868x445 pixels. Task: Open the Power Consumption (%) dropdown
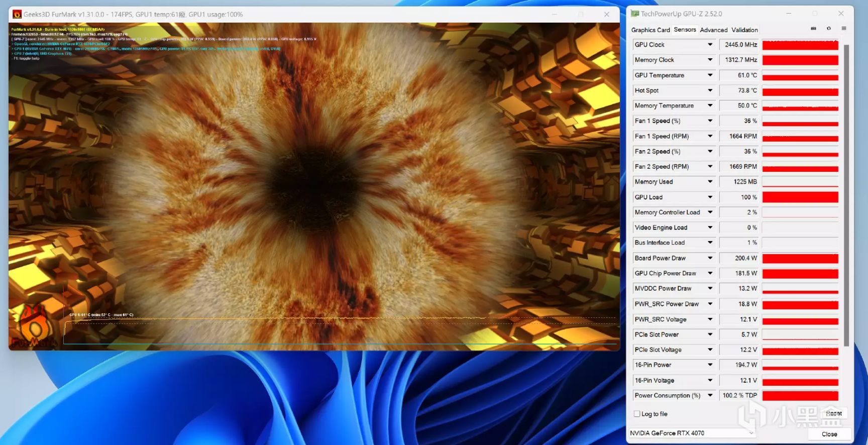[710, 395]
